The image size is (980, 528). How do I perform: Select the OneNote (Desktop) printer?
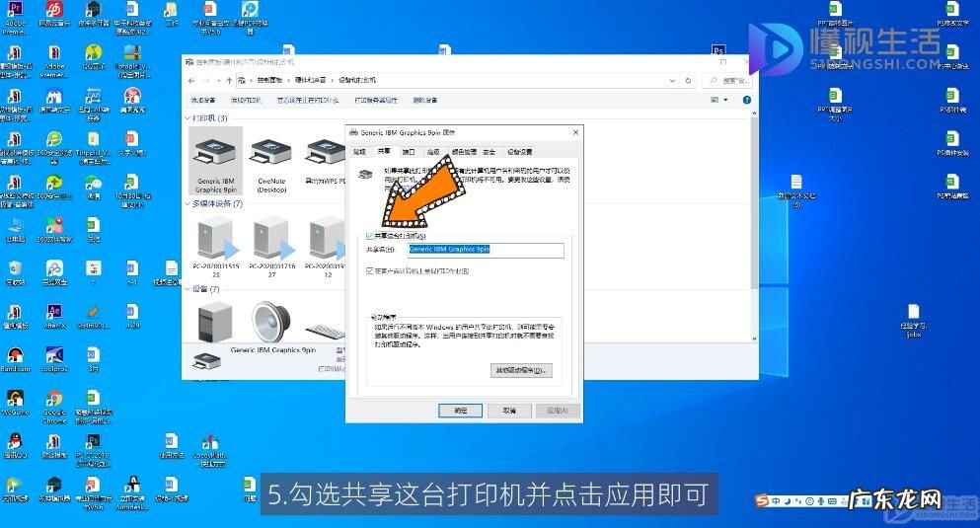pyautogui.click(x=270, y=164)
